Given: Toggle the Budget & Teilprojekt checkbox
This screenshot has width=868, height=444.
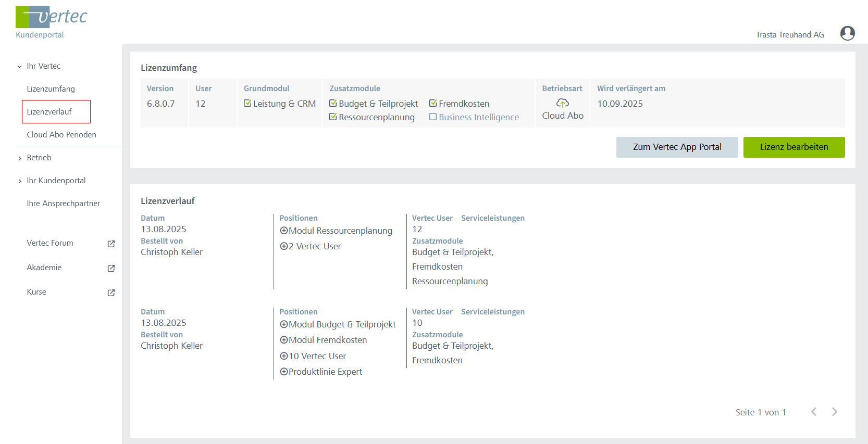Looking at the screenshot, I should (x=333, y=103).
